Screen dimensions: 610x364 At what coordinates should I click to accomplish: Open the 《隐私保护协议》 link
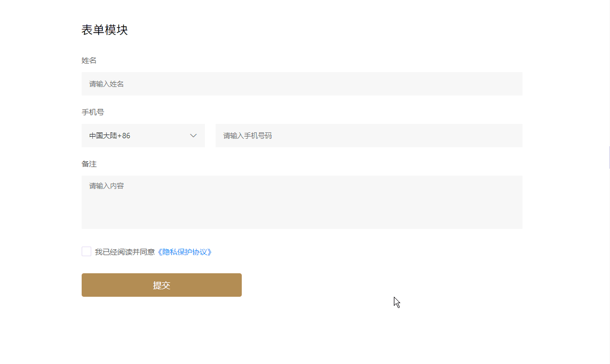[185, 252]
